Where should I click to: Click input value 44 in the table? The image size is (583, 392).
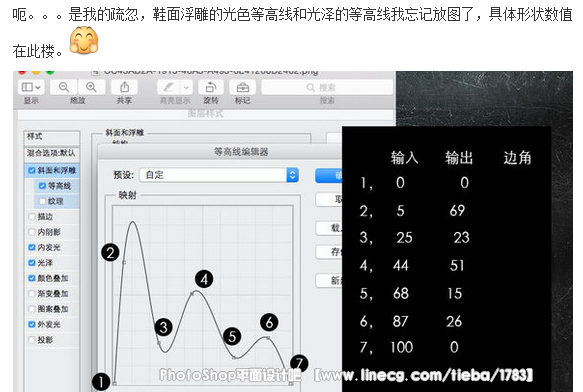pyautogui.click(x=401, y=266)
